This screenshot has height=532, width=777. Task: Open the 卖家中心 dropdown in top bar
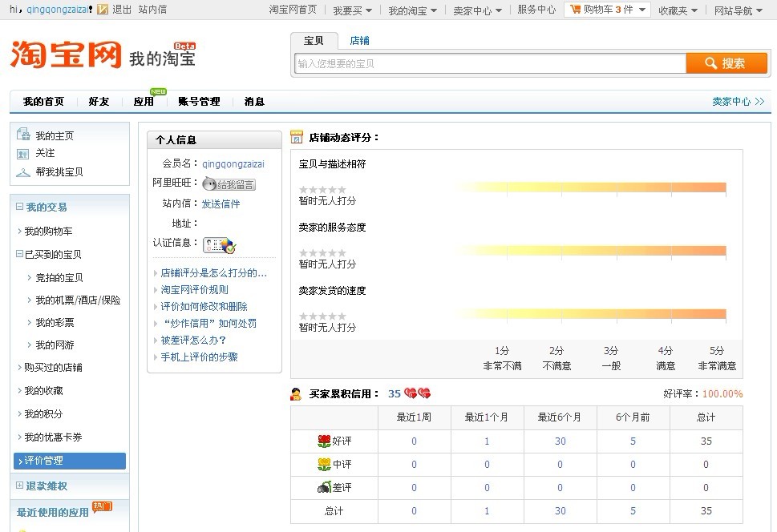477,10
